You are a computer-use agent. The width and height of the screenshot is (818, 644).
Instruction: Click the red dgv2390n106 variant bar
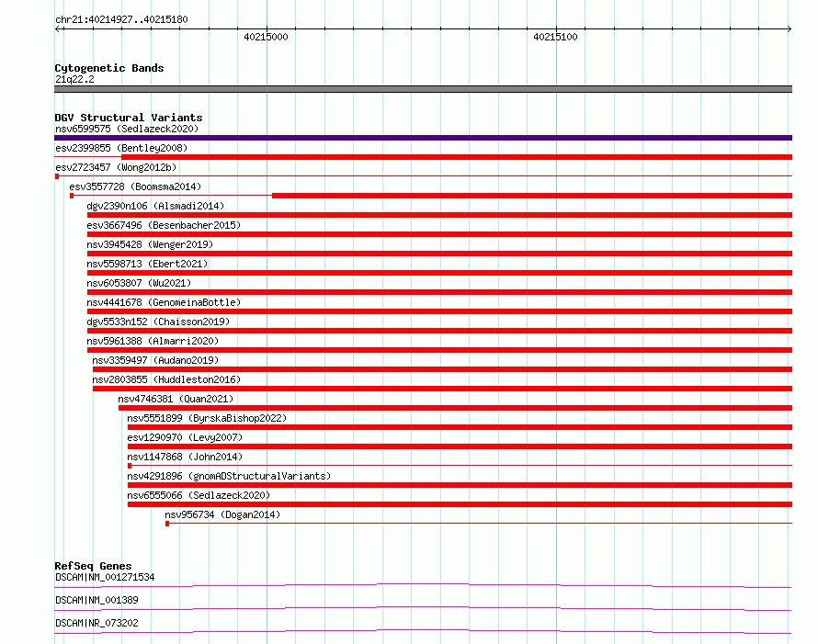tap(439, 215)
